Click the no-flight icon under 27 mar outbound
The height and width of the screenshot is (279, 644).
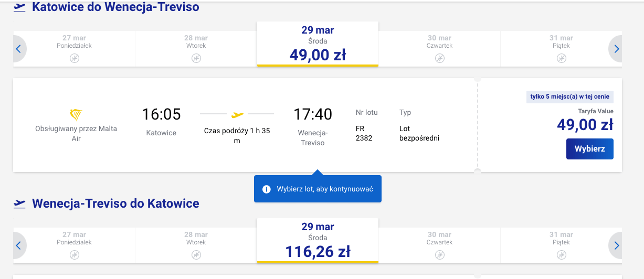[x=74, y=58]
